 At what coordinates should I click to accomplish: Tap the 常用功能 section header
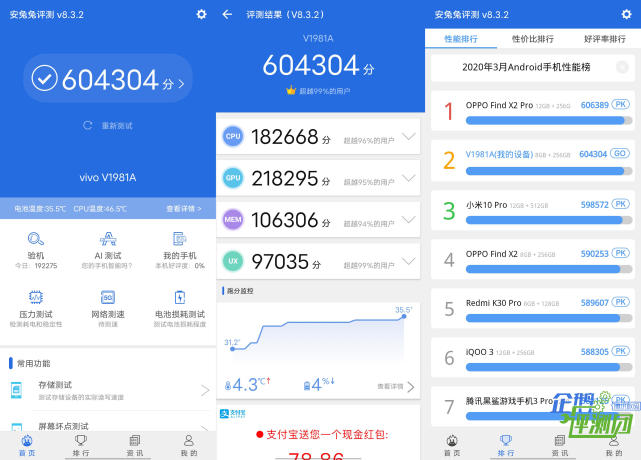pos(34,363)
